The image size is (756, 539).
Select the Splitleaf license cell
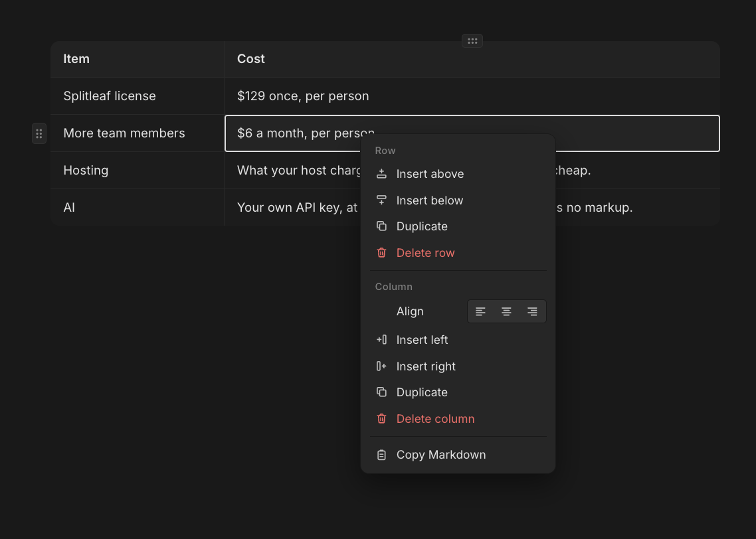pyautogui.click(x=138, y=96)
